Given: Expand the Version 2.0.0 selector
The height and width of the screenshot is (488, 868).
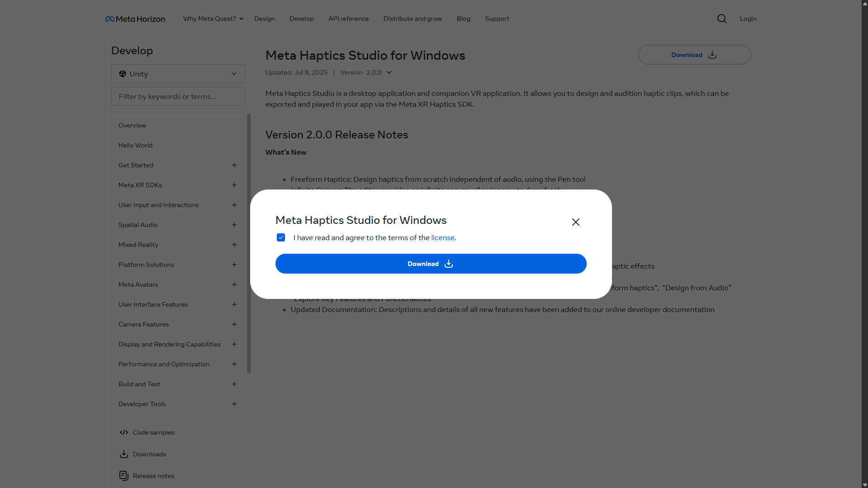Looking at the screenshot, I should point(379,72).
